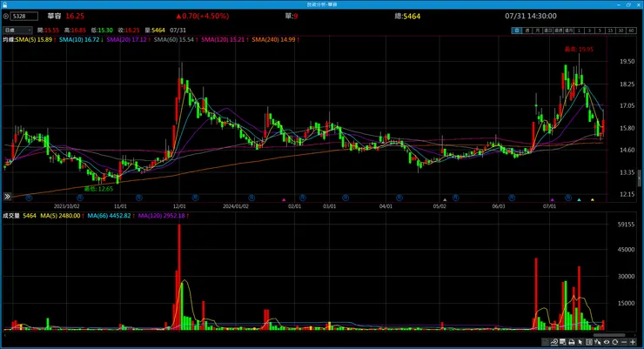Click the trend-line drawing tool icon
644x349 pixels.
[554, 342]
